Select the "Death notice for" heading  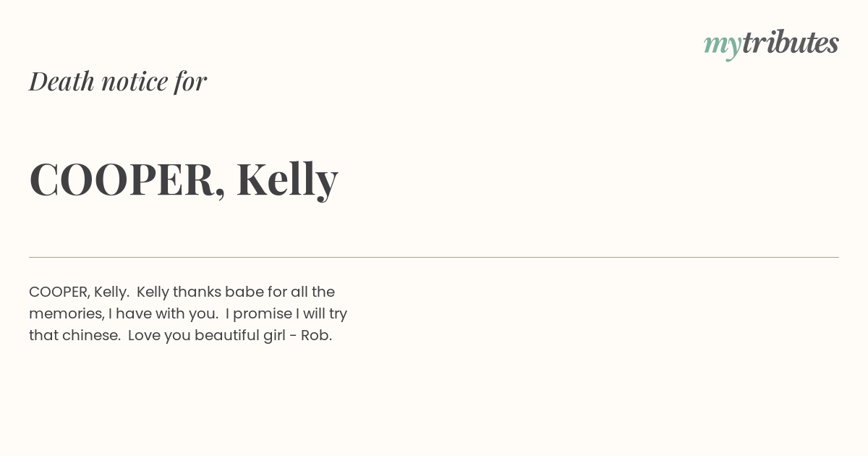pos(118,81)
